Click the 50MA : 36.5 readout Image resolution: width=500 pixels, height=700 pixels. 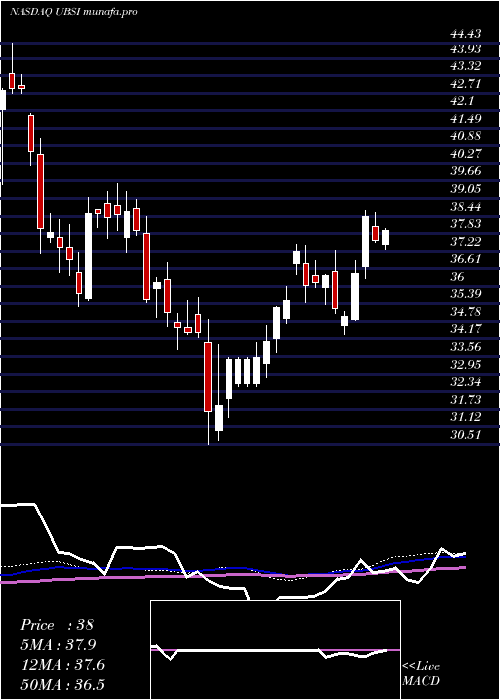tap(62, 684)
